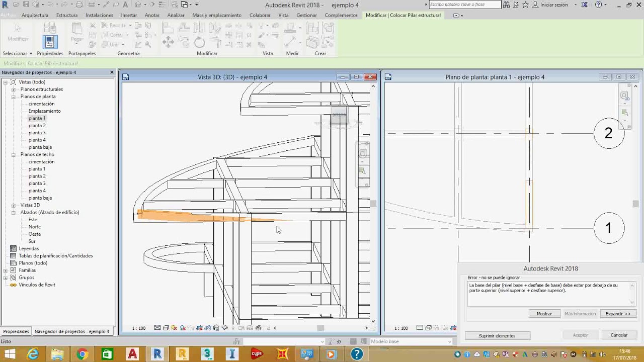Click the detail level icon in planta 1 view bar
The height and width of the screenshot is (362, 644).
420,328
